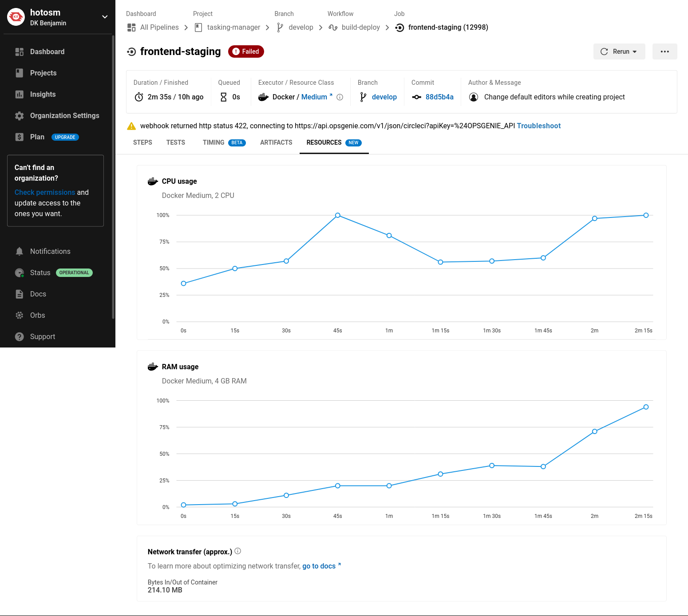The image size is (688, 616).
Task: Open build-deploy workflow breadcrumb
Action: [x=361, y=27]
